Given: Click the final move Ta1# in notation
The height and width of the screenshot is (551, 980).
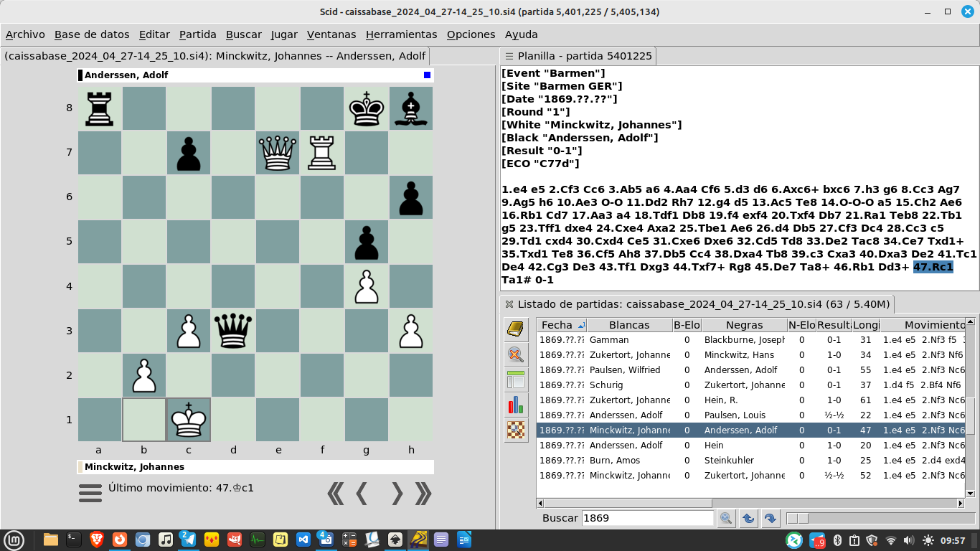Looking at the screenshot, I should 518,281.
